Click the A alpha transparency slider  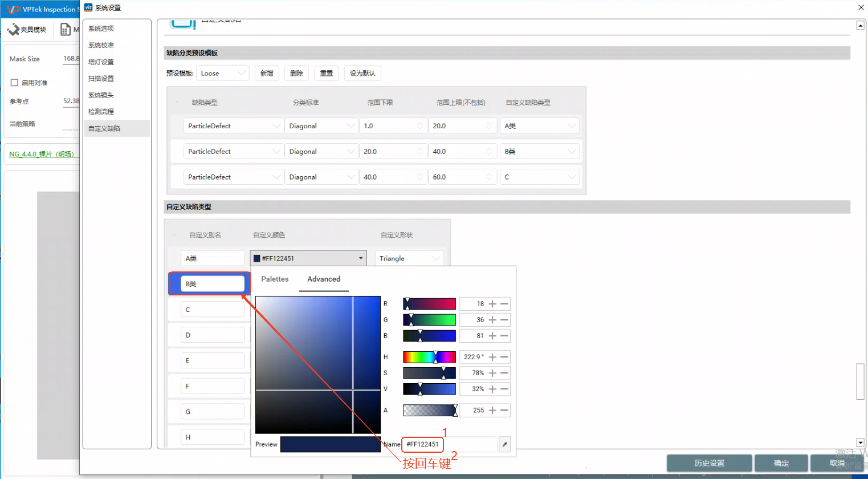tap(429, 410)
